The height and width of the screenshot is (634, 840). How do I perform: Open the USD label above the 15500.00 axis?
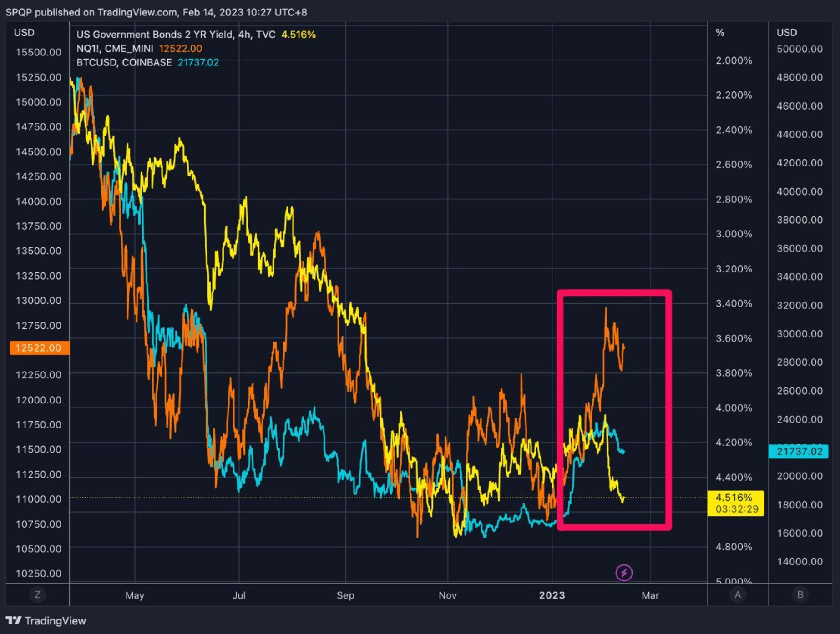point(24,33)
